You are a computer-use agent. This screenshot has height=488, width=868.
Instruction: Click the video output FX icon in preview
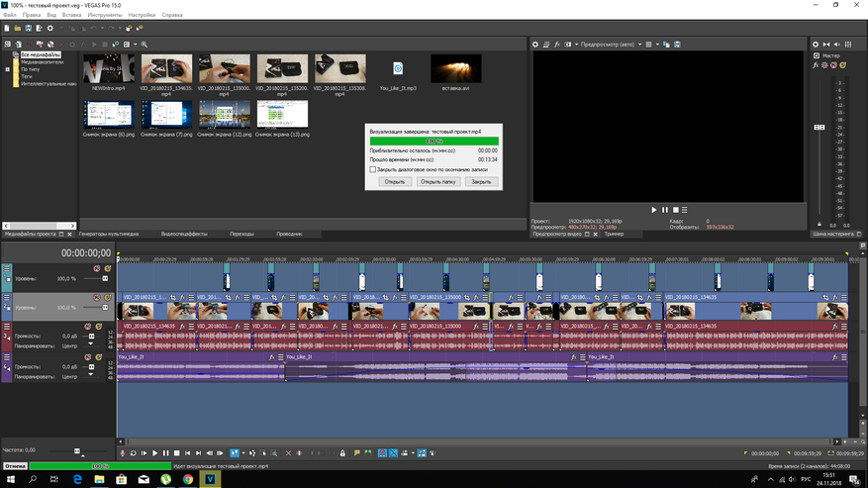pyautogui.click(x=557, y=45)
